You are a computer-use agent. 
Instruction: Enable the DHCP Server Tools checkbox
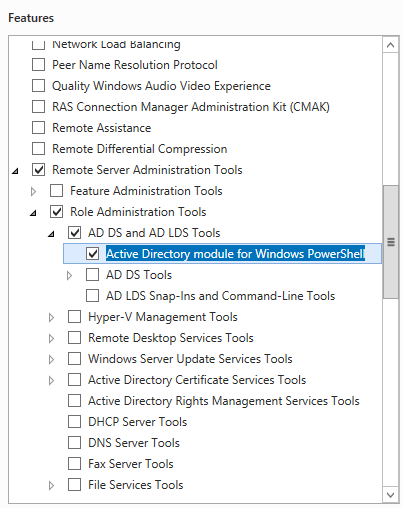tap(74, 422)
